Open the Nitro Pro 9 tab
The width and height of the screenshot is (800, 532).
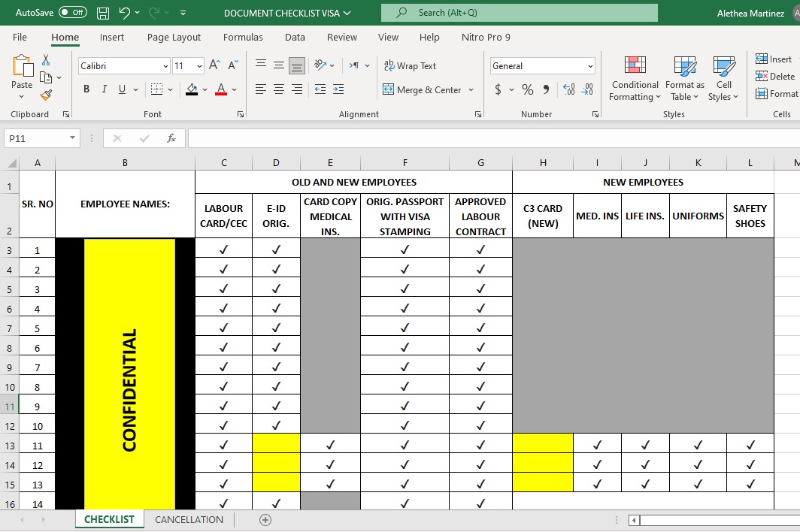(x=486, y=38)
